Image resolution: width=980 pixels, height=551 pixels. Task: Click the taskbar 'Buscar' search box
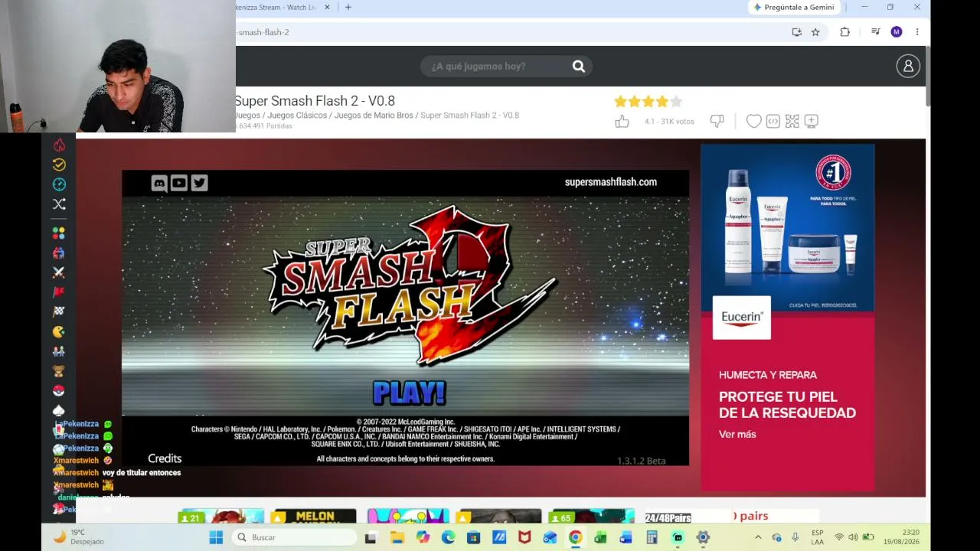coord(293,537)
